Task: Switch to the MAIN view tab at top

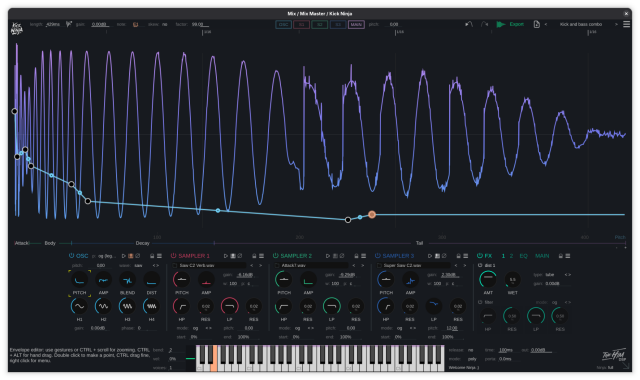Action: point(356,24)
